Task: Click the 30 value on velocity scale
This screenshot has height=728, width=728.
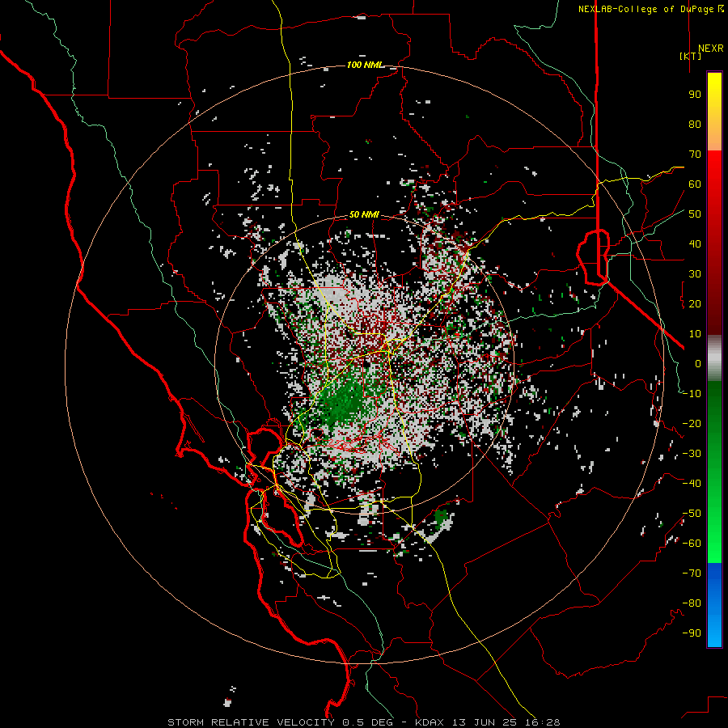Action: click(695, 274)
